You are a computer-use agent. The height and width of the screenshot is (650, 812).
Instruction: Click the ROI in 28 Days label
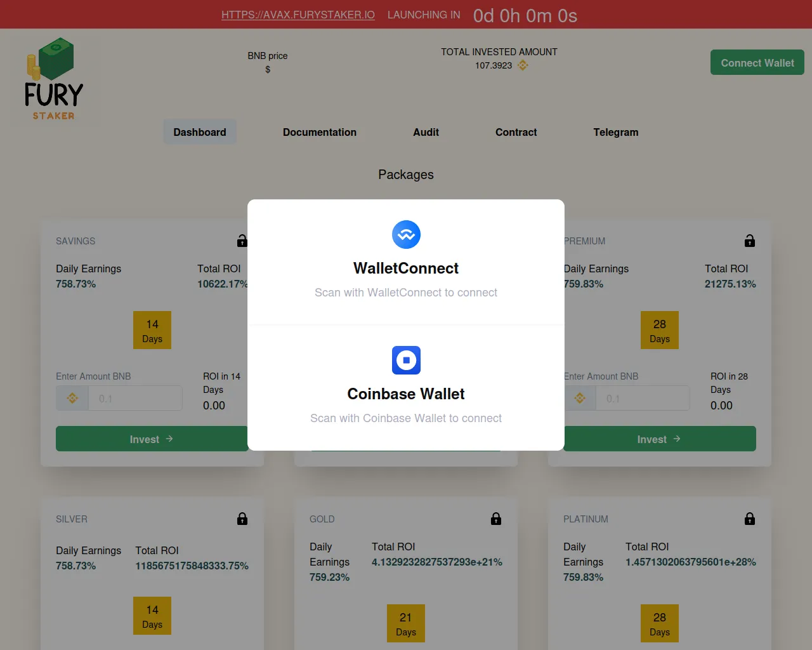pos(729,383)
